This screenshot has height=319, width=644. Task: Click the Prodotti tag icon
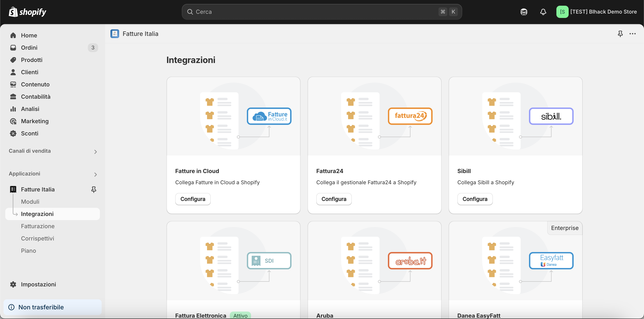(x=13, y=60)
